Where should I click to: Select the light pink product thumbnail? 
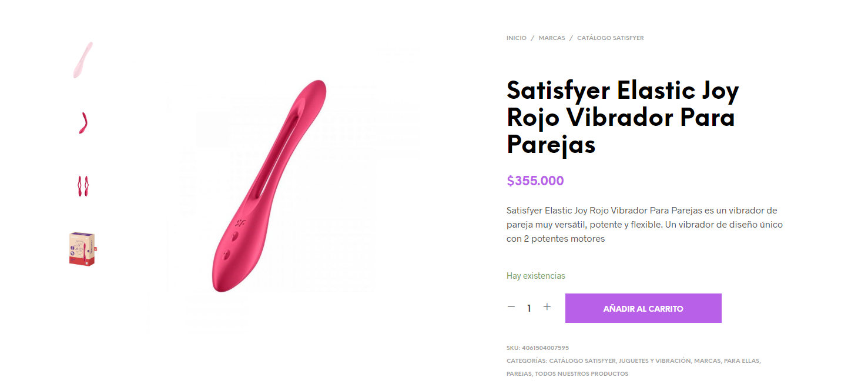(x=82, y=60)
